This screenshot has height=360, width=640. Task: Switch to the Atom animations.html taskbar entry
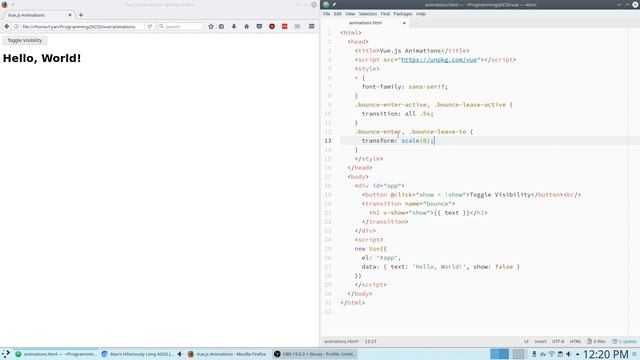tap(56, 354)
